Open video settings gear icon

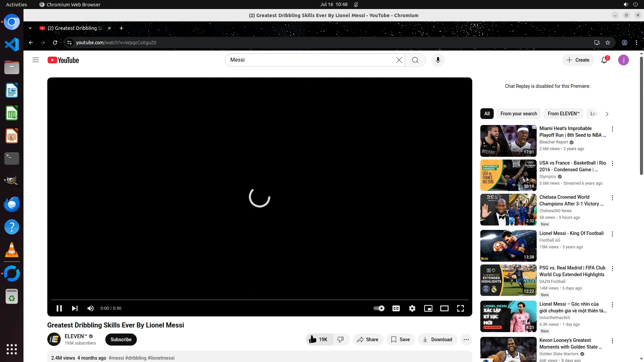pyautogui.click(x=412, y=308)
